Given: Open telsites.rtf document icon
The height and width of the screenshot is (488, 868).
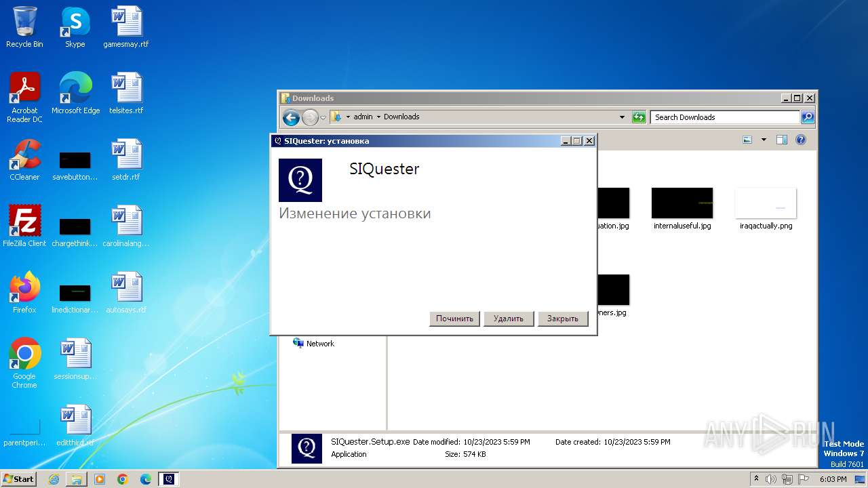Looking at the screenshot, I should [126, 94].
